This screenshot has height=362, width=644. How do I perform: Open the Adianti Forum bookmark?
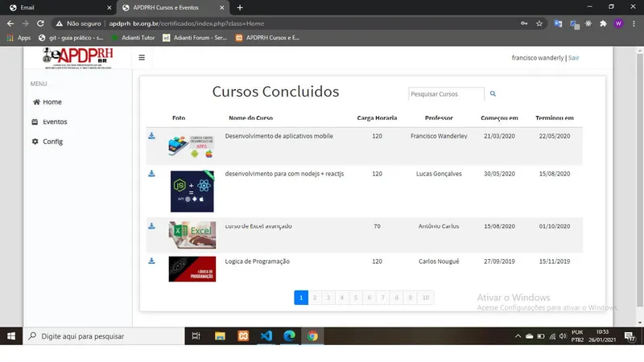click(x=195, y=38)
